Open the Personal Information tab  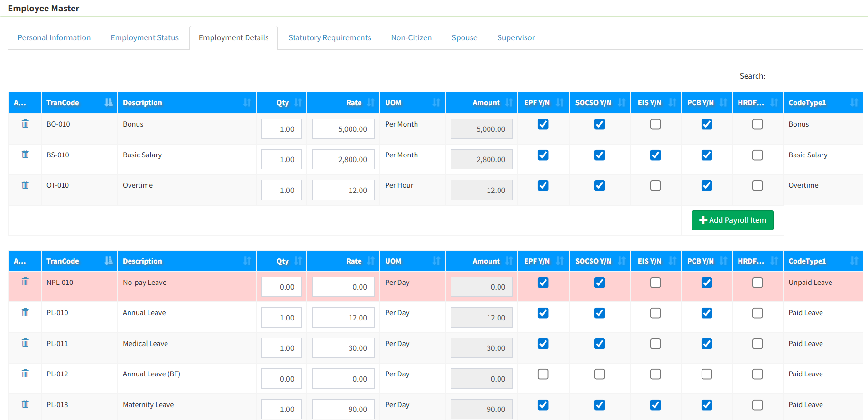pos(54,37)
